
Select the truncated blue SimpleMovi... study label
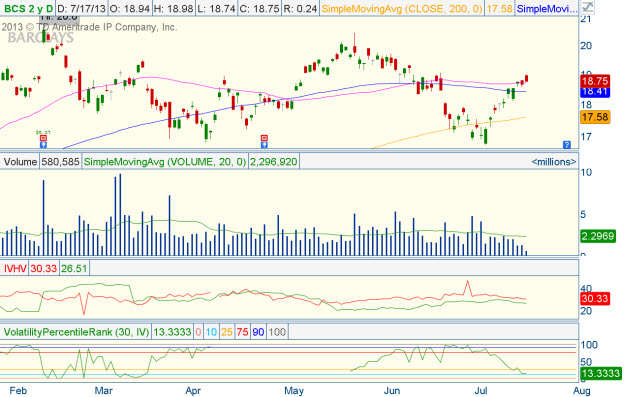(546, 8)
